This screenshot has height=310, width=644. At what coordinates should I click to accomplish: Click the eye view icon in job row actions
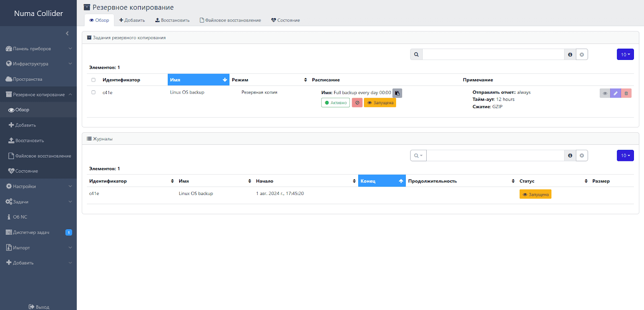coord(605,93)
